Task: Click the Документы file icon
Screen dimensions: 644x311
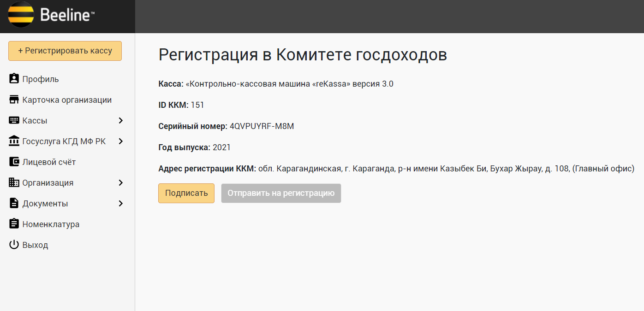Action: 14,203
